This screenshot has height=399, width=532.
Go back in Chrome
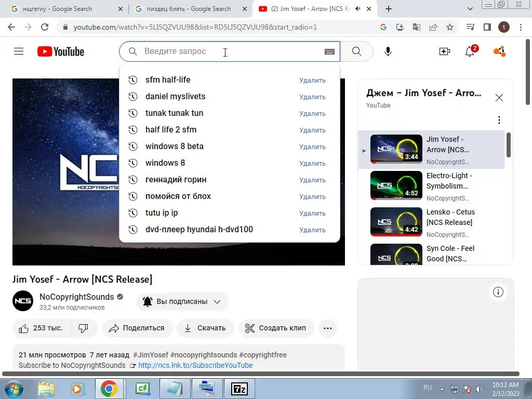[x=11, y=27]
